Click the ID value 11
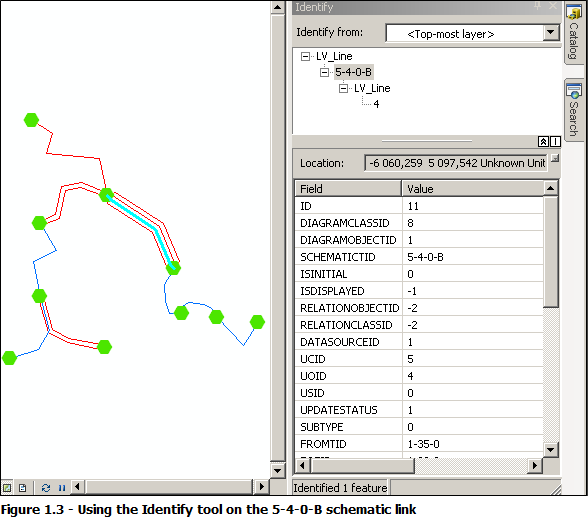 (413, 206)
